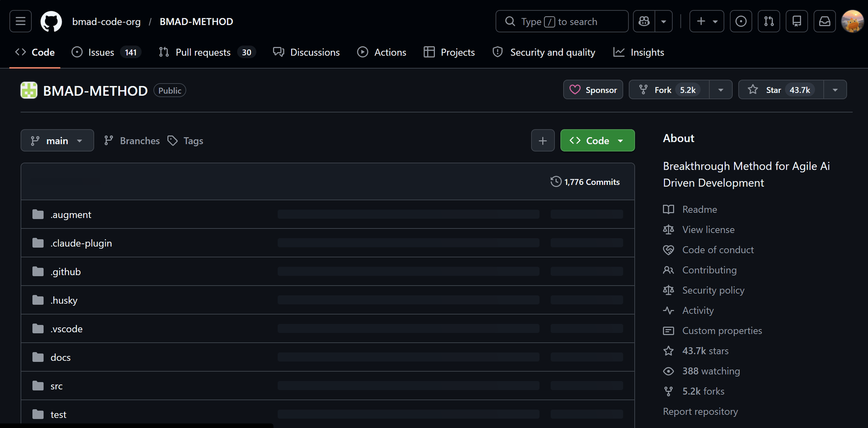Open the View license link
Image resolution: width=868 pixels, height=428 pixels.
tap(708, 229)
